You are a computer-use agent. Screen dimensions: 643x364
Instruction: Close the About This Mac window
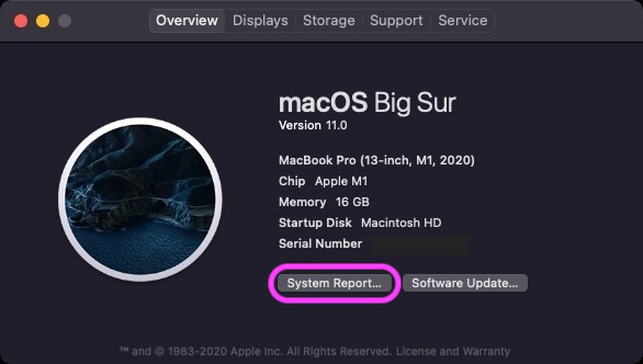click(21, 21)
